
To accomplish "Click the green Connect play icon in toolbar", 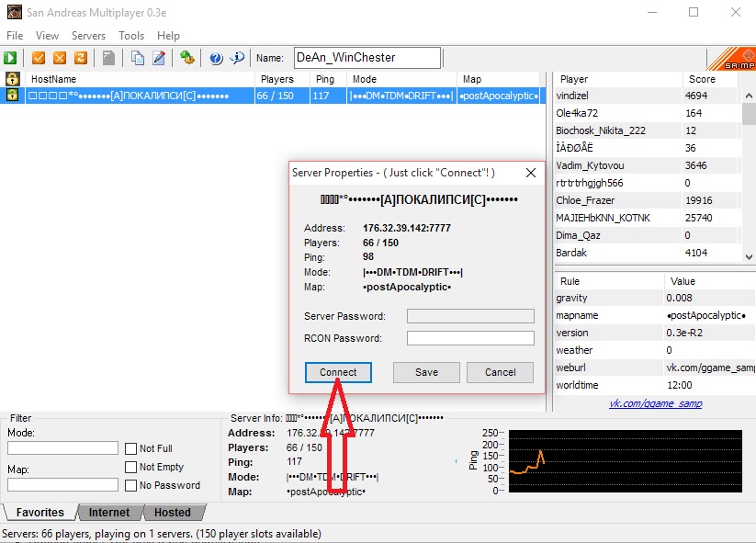I will pos(10,58).
